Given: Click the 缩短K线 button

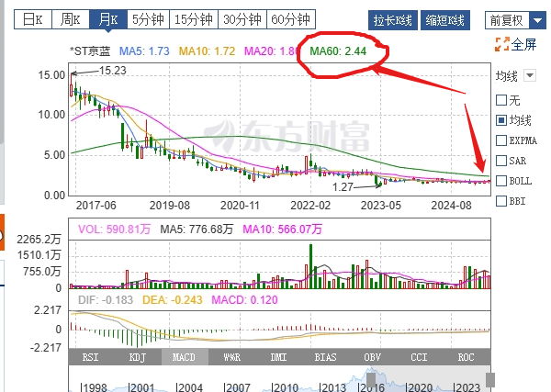Looking at the screenshot, I should pyautogui.click(x=444, y=20).
